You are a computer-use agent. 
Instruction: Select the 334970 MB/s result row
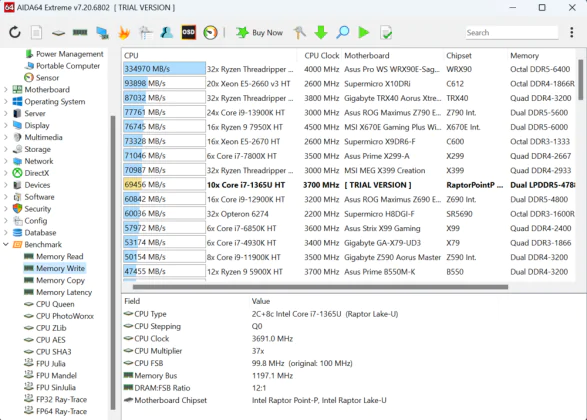[349, 69]
